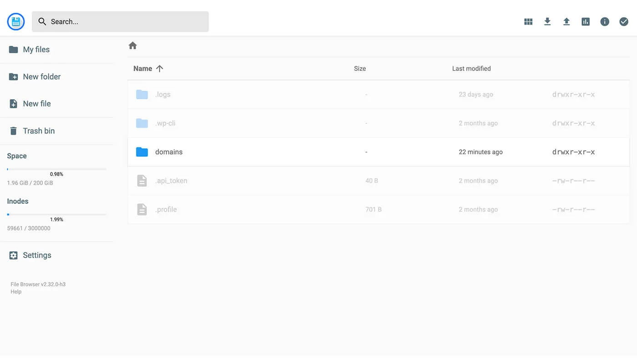Toggle sort direction arrow next to Name
This screenshot has height=364, width=637.
click(x=159, y=69)
